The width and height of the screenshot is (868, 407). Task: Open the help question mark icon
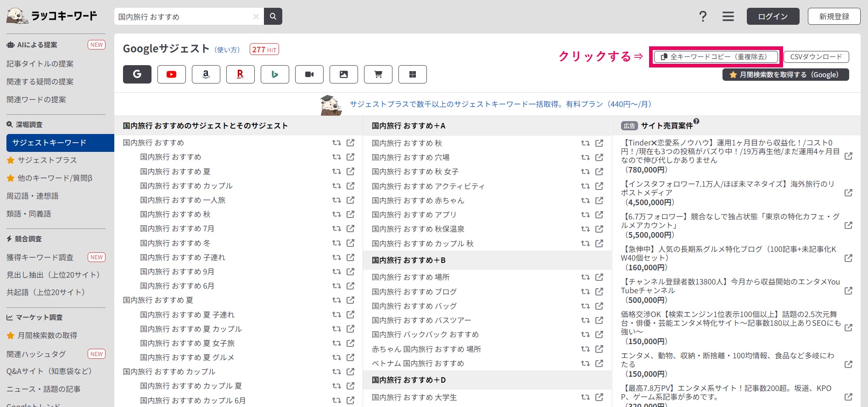(x=703, y=17)
